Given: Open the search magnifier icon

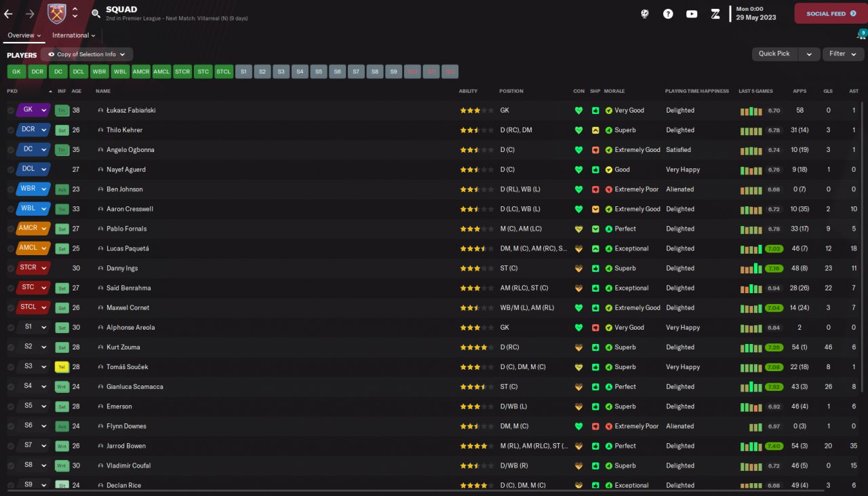Looking at the screenshot, I should point(96,14).
